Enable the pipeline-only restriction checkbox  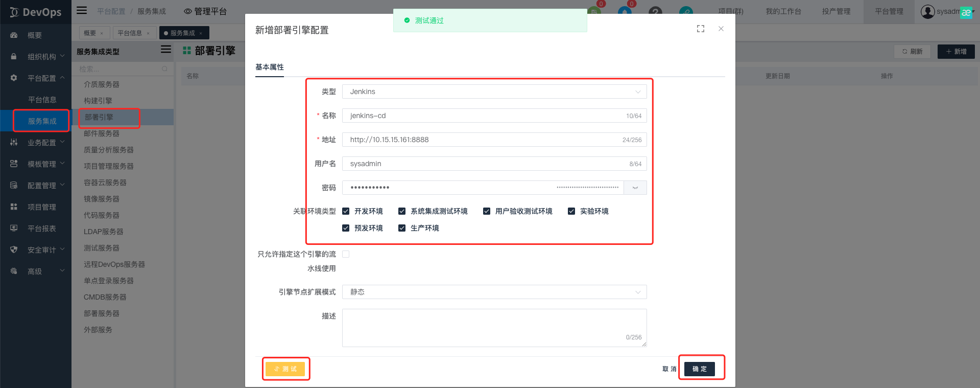346,254
